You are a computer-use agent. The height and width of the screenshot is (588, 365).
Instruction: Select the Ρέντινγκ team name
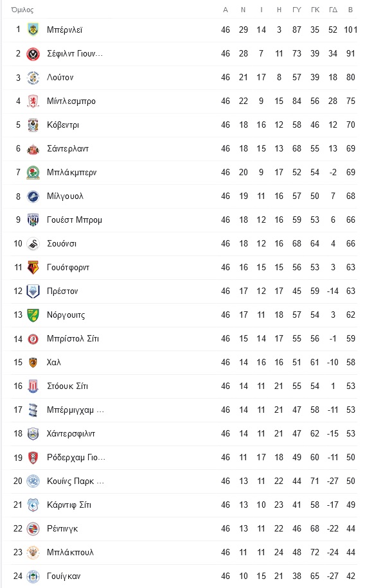(x=62, y=528)
